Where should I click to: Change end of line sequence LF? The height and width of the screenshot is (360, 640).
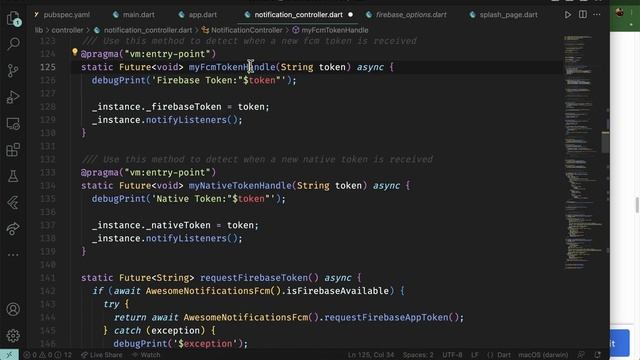pyautogui.click(x=475, y=355)
